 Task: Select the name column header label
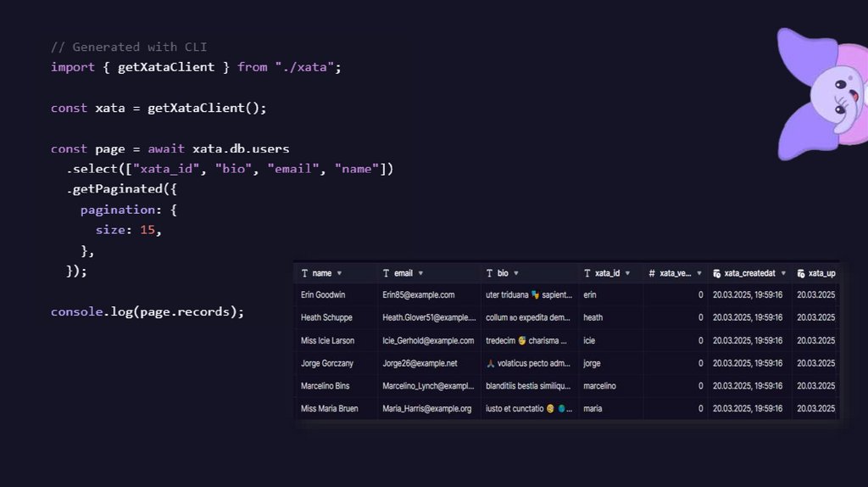click(x=321, y=273)
